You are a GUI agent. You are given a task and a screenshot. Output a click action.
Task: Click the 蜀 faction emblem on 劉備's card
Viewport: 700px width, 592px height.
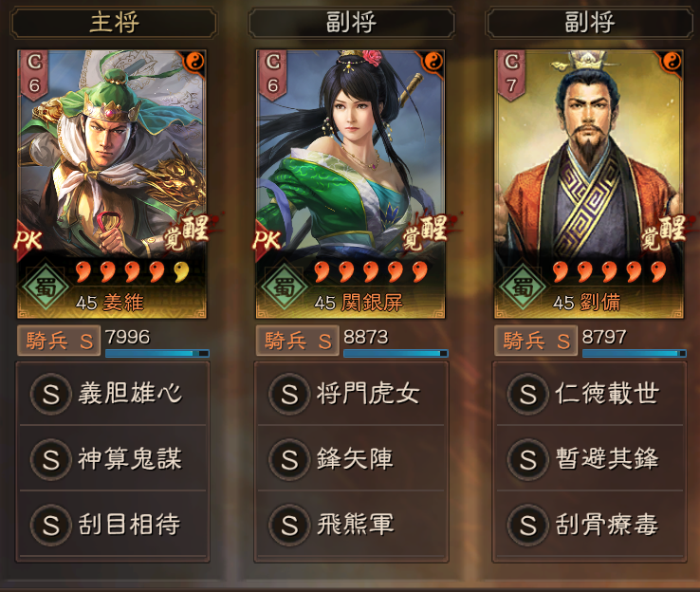[524, 286]
